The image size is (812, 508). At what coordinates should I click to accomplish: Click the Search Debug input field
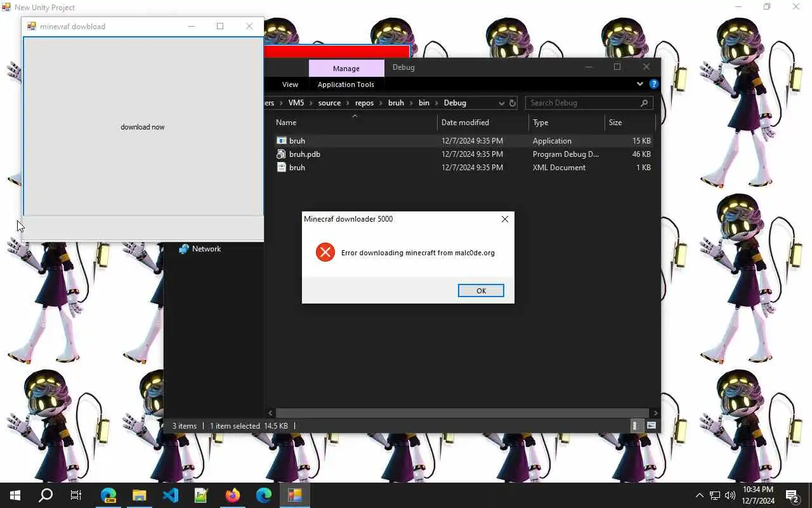[x=582, y=103]
